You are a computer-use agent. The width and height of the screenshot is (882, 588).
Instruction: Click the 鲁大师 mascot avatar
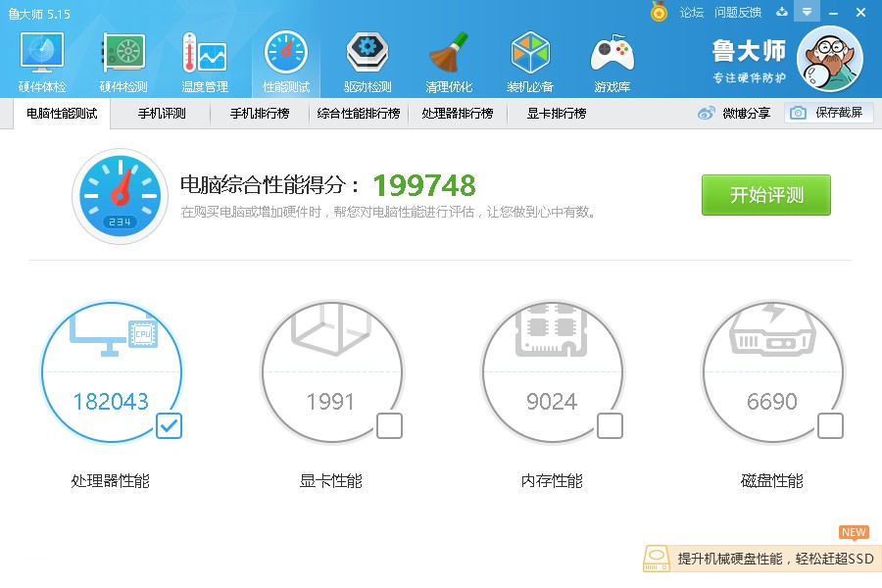tap(830, 59)
